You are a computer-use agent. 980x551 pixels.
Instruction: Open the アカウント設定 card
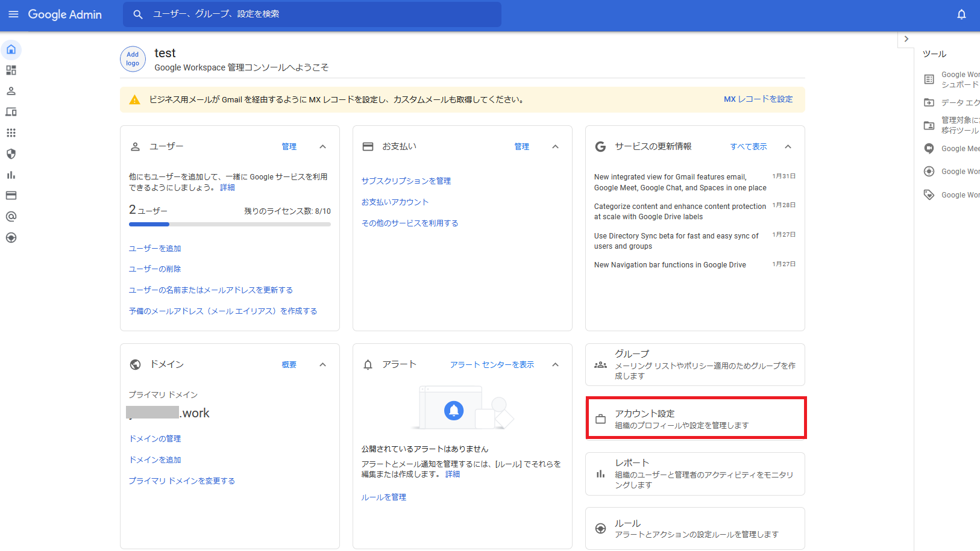tap(695, 419)
